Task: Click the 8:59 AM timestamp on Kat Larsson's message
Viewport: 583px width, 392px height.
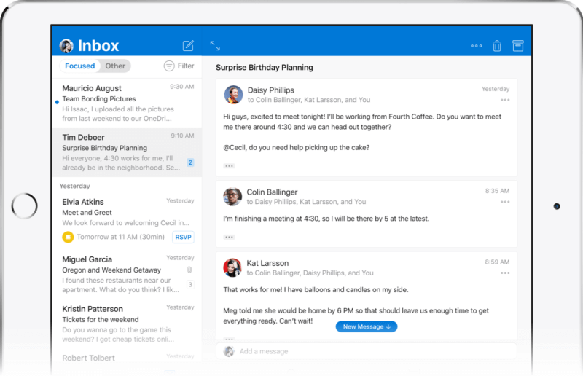Action: pos(497,262)
